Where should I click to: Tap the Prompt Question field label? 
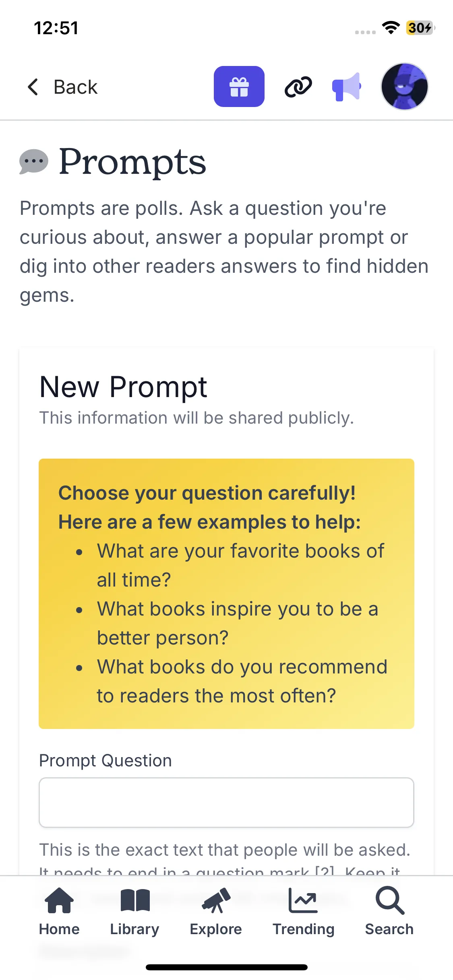105,761
